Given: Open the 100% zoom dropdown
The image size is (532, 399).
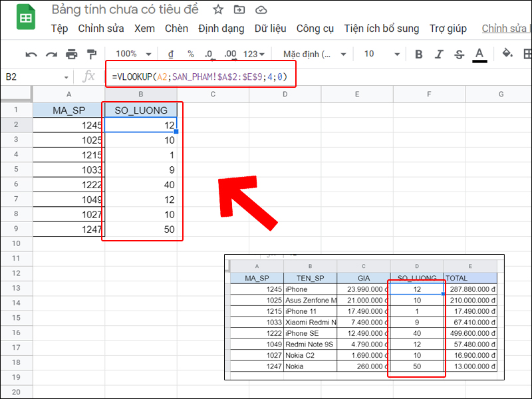Looking at the screenshot, I should click(133, 54).
